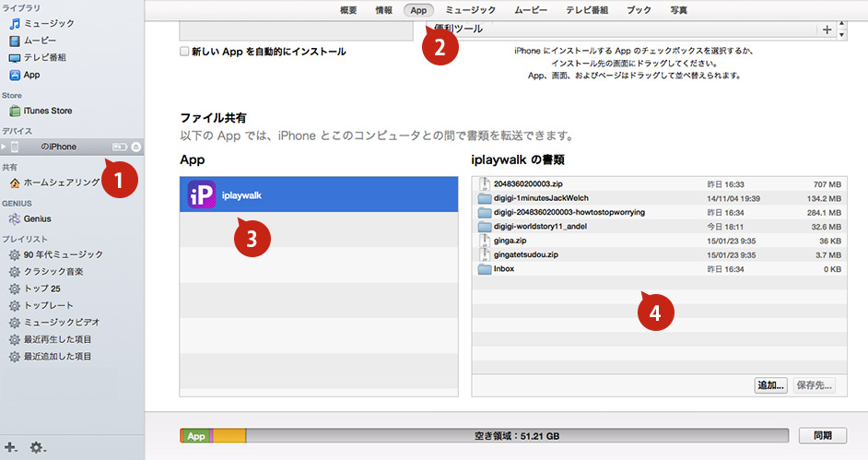
Task: Enable 新しい App を自動的にインストール checkbox
Action: [x=184, y=52]
